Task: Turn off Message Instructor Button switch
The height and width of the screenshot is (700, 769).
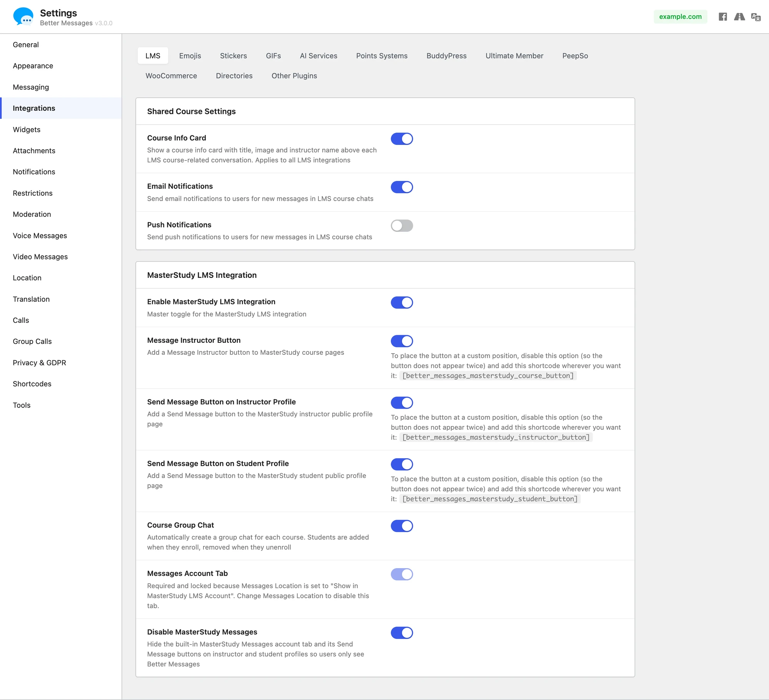Action: click(x=402, y=341)
